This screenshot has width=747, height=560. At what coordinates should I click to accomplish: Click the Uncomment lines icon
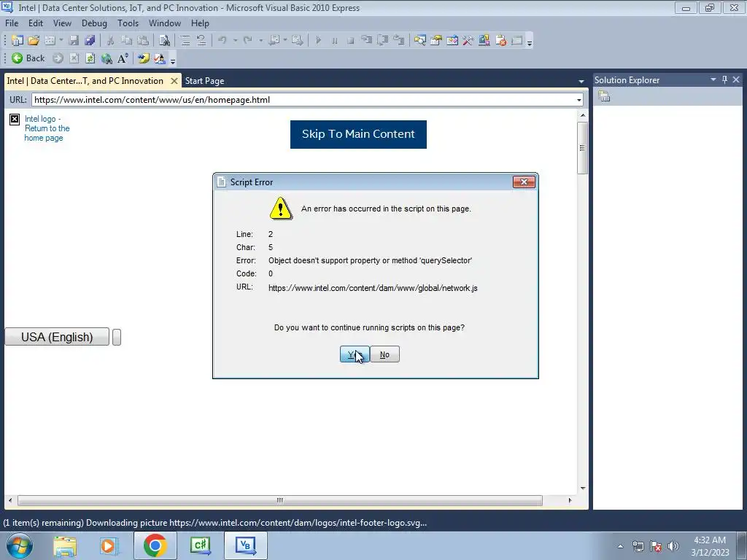tap(201, 41)
